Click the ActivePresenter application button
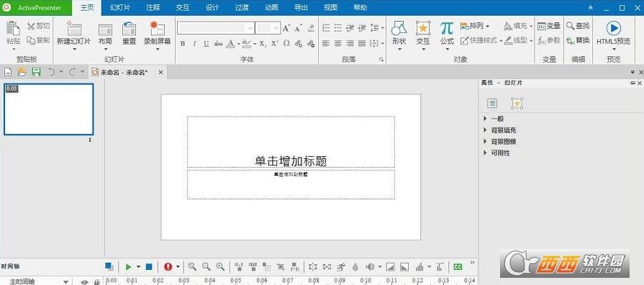644x285 pixels. [36, 7]
